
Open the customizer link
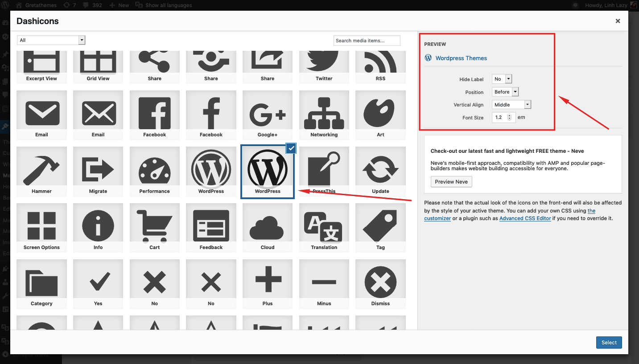(x=437, y=218)
